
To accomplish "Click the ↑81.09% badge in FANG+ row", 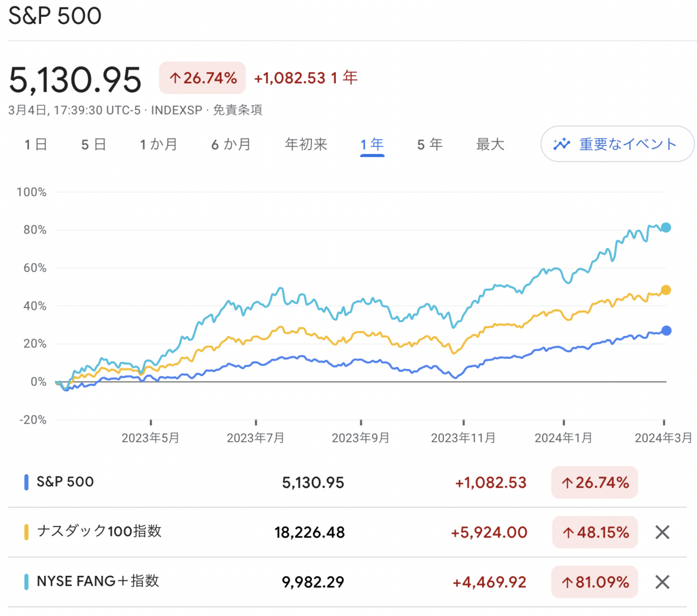I will (595, 582).
